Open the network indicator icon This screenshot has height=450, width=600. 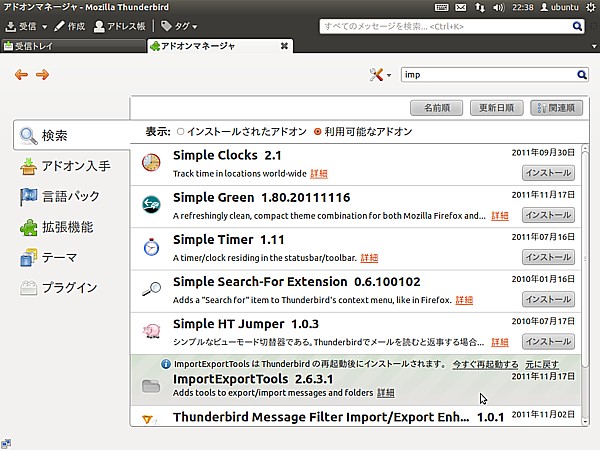[480, 7]
